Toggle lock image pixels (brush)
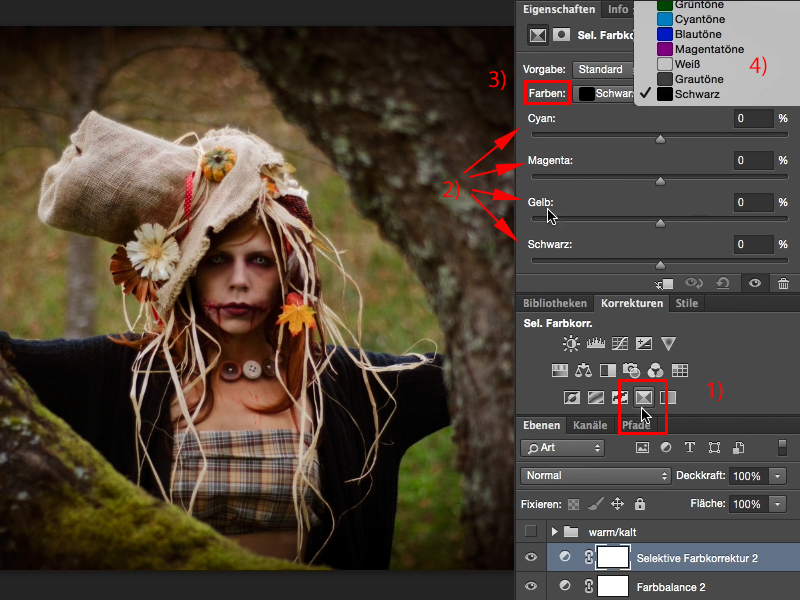Screen dimensions: 800x600 pyautogui.click(x=595, y=504)
